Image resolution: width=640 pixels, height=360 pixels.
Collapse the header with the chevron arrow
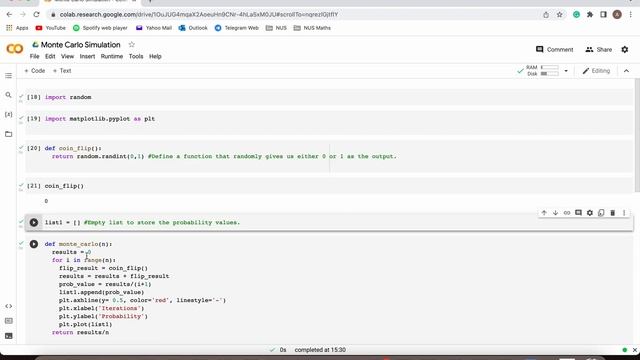tap(627, 71)
